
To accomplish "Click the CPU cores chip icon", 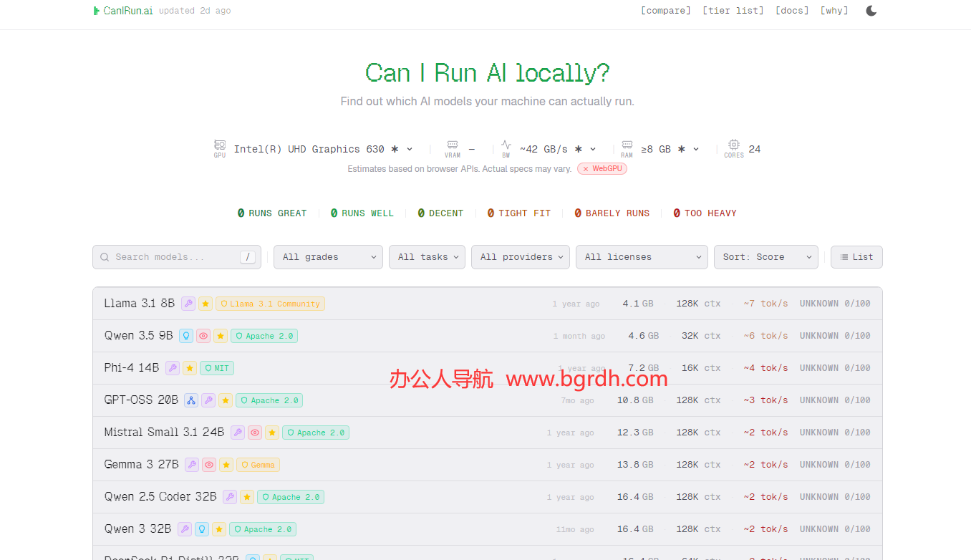I will tap(733, 145).
